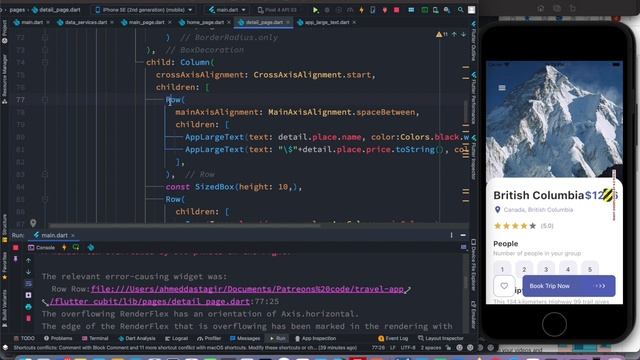Open the Problems tool window

point(58,338)
